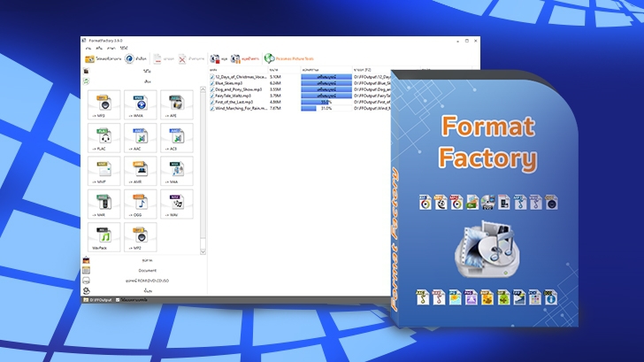
Task: Expand the ROM Device\DVD\CD\ISO section
Action: [143, 281]
